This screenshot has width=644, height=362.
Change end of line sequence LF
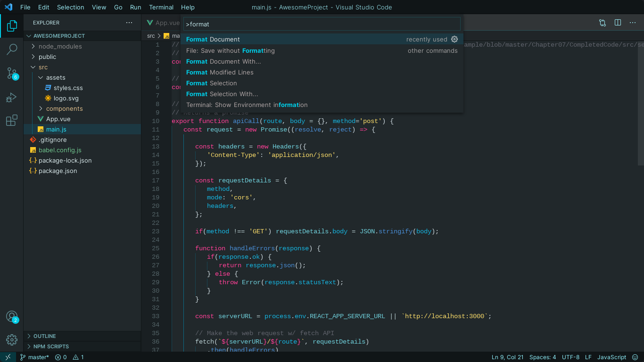tap(588, 357)
